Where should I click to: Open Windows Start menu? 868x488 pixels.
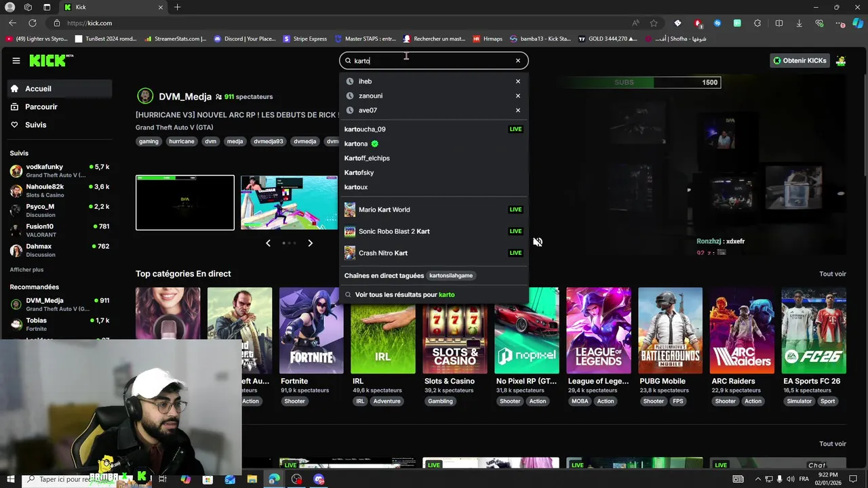10,480
